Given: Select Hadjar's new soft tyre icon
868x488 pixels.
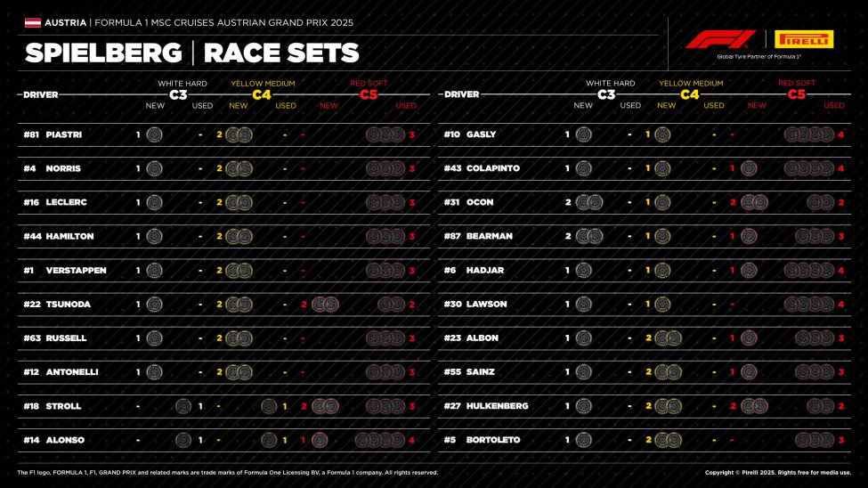Looking at the screenshot, I should [749, 271].
